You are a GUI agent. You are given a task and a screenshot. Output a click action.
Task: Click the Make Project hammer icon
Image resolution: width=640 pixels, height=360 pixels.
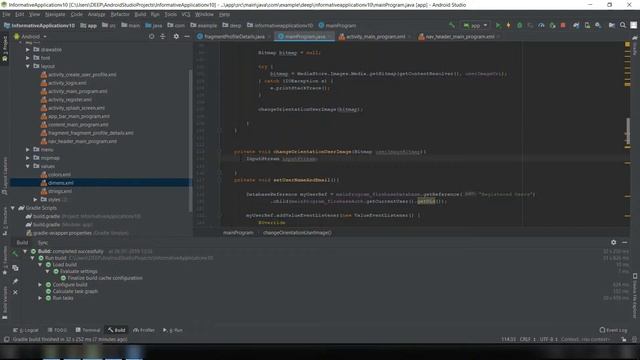[452, 25]
